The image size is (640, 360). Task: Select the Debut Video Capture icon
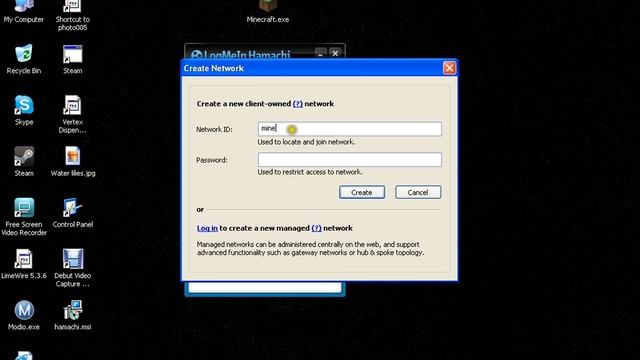click(73, 259)
